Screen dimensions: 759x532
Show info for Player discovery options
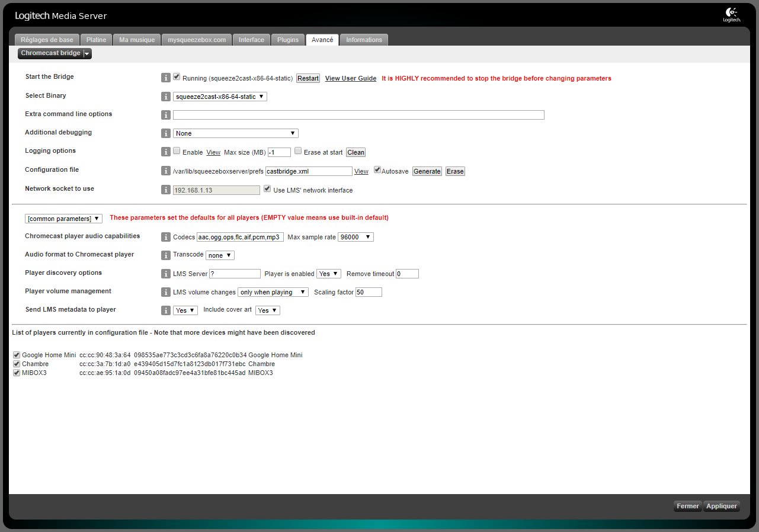166,274
